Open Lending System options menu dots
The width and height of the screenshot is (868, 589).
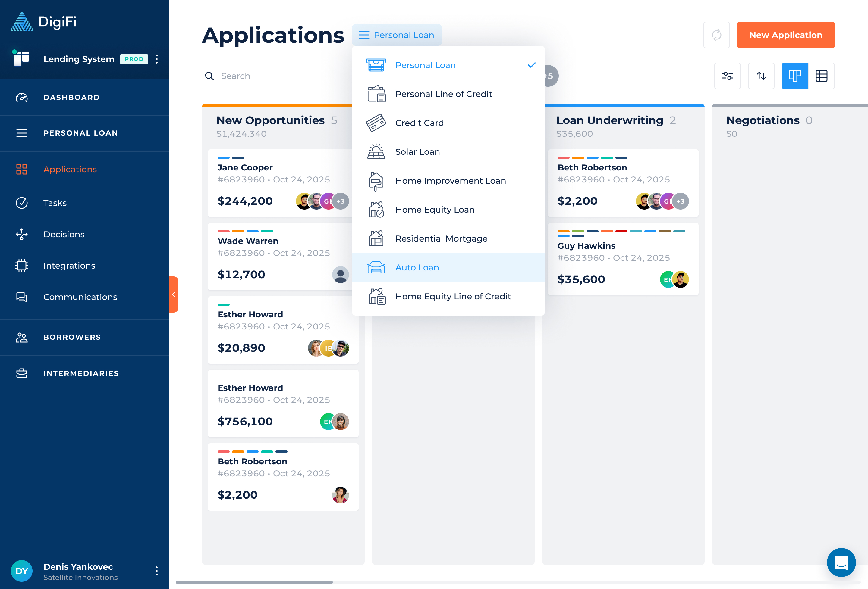157,59
